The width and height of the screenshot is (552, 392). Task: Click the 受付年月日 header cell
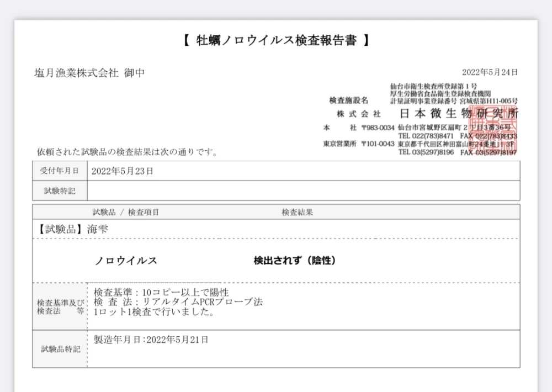60,171
